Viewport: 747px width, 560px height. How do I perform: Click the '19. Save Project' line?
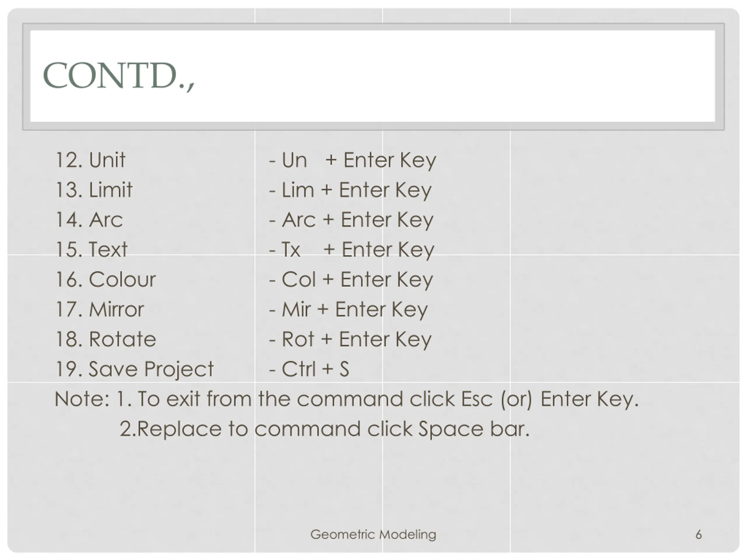tap(135, 369)
